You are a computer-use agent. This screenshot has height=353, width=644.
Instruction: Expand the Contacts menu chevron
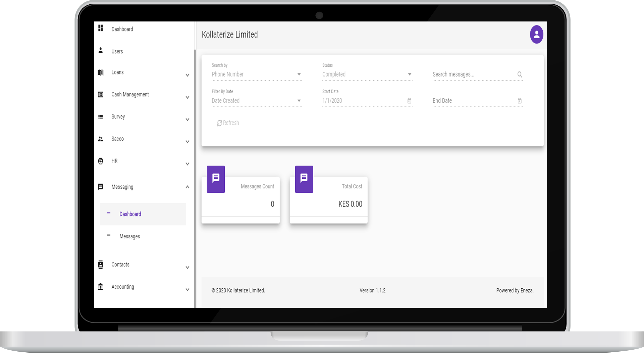[x=187, y=268]
